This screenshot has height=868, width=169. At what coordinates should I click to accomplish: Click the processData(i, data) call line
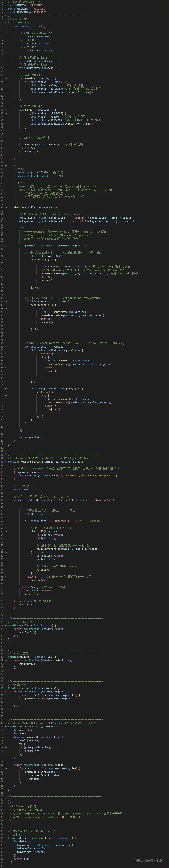point(45,775)
